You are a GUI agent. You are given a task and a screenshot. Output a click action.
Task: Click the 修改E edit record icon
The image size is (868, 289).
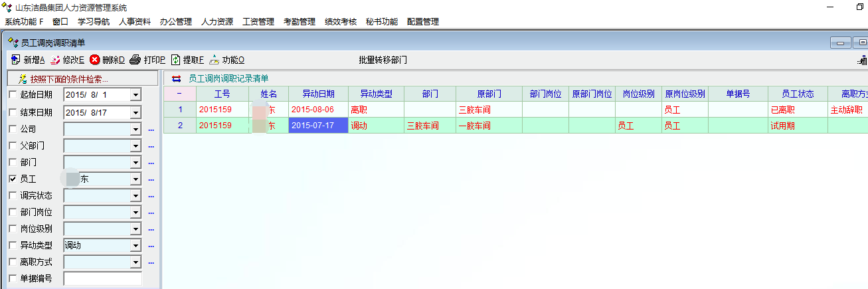(x=55, y=60)
